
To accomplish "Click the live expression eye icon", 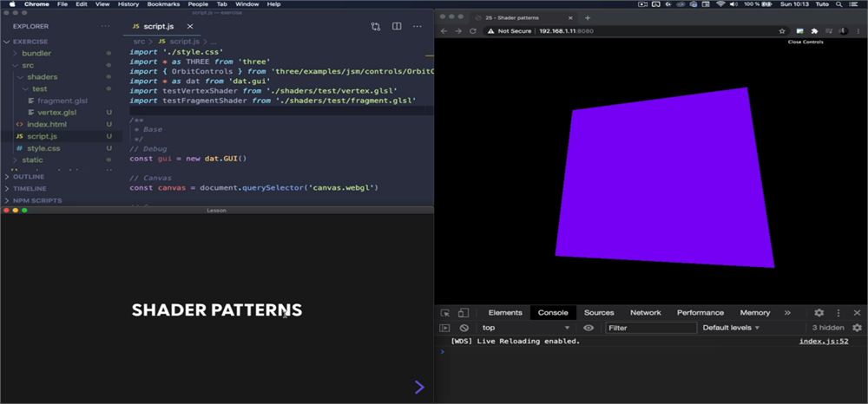I will 589,328.
